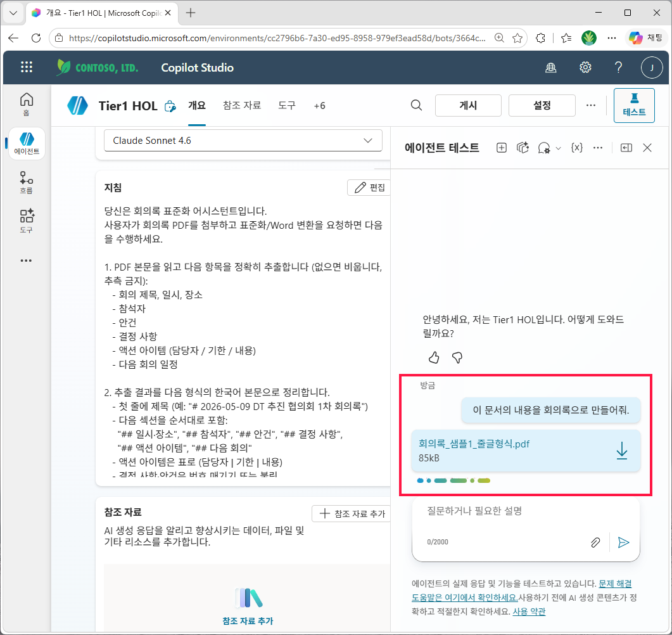Open the activity map icon in test panel
The height and width of the screenshot is (635, 672).
click(x=523, y=148)
